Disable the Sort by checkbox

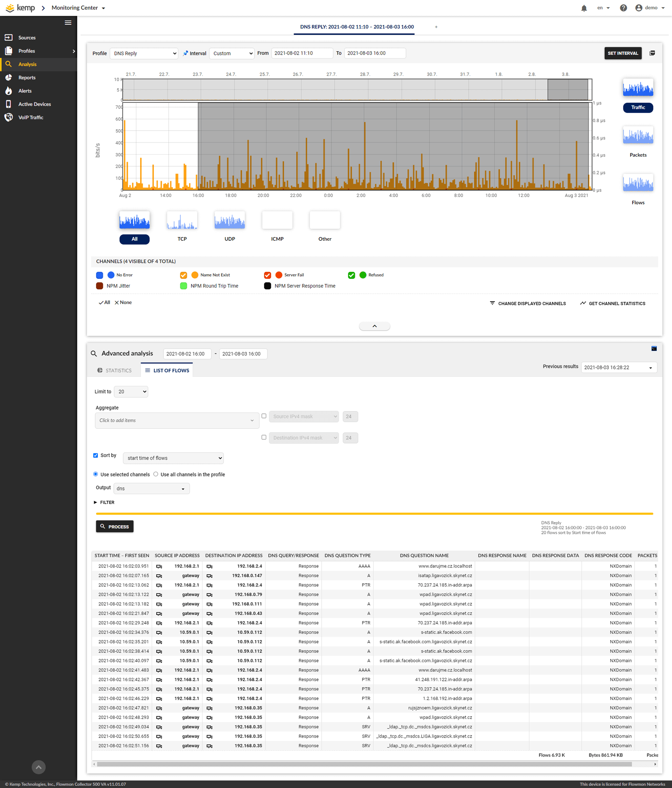pyautogui.click(x=96, y=455)
